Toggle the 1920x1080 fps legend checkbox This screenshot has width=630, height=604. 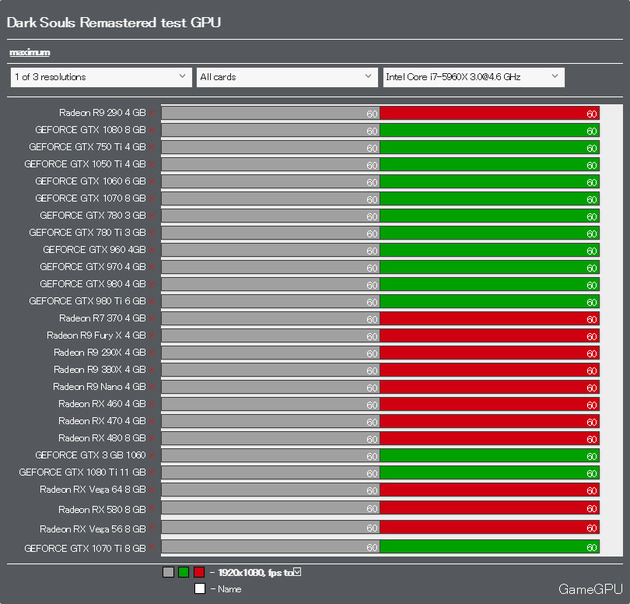297,571
